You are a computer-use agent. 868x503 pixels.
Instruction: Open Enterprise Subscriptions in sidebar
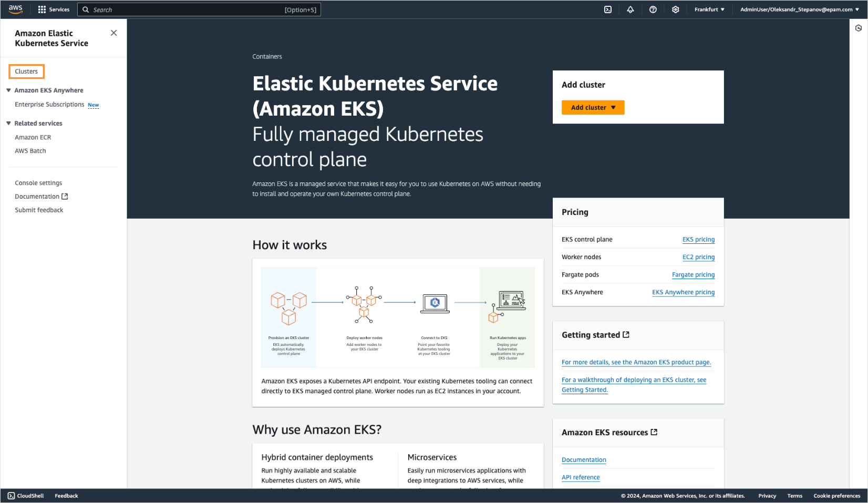[x=49, y=104]
